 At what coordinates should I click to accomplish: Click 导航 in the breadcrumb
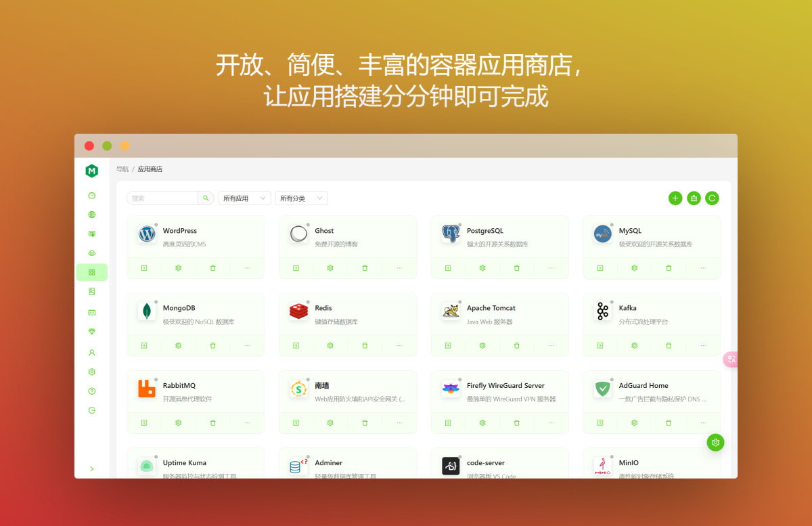pos(122,169)
